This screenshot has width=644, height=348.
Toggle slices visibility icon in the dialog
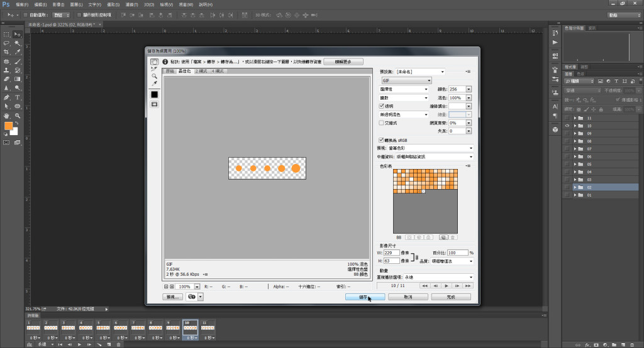coord(154,104)
